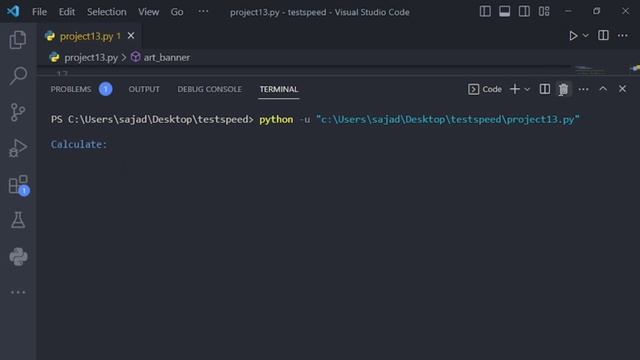Screen dimensions: 640x360
Task: Open editor more actions menu
Action: [622, 36]
